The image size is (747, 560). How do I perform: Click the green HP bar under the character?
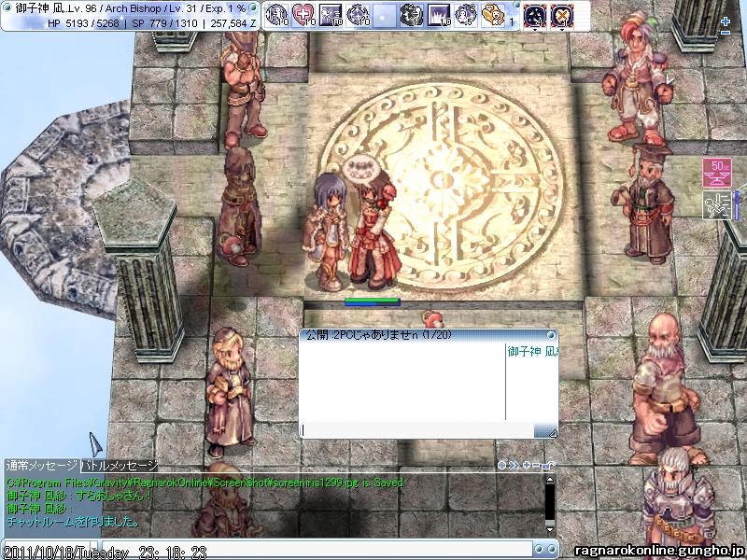tap(372, 300)
